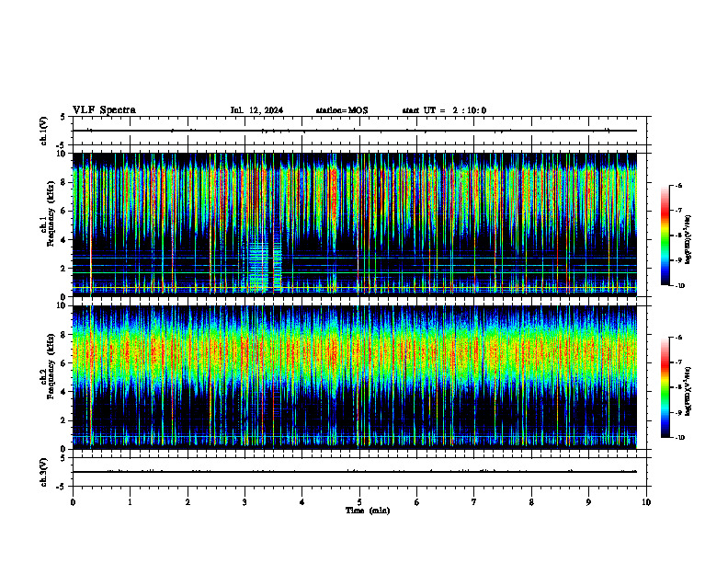728x563 pixels.
Task: Click time axis tick label 8
Action: (531, 502)
